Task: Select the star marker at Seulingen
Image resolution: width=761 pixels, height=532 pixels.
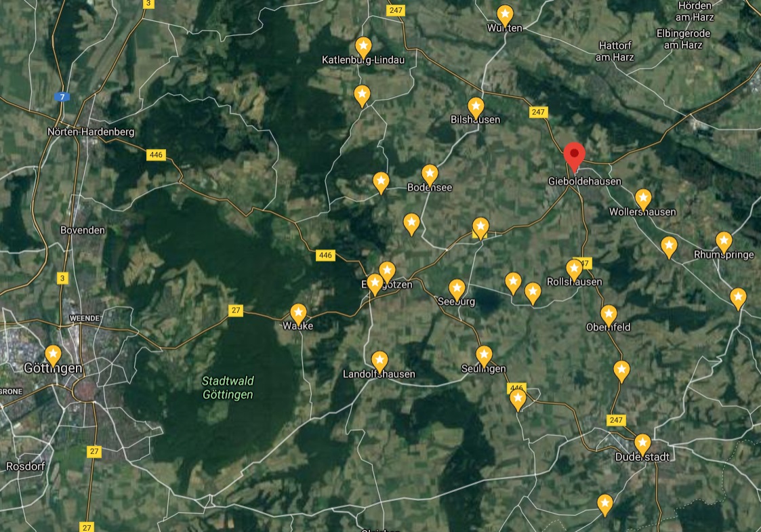Action: click(484, 356)
